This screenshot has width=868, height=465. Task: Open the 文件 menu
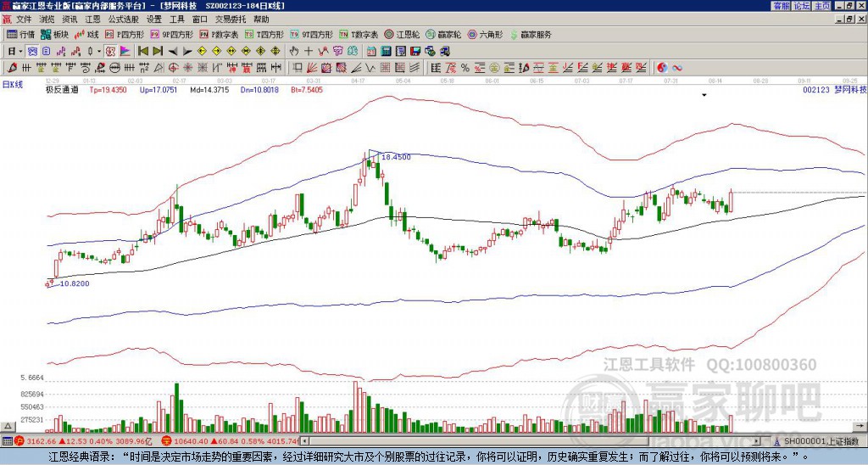coord(24,20)
